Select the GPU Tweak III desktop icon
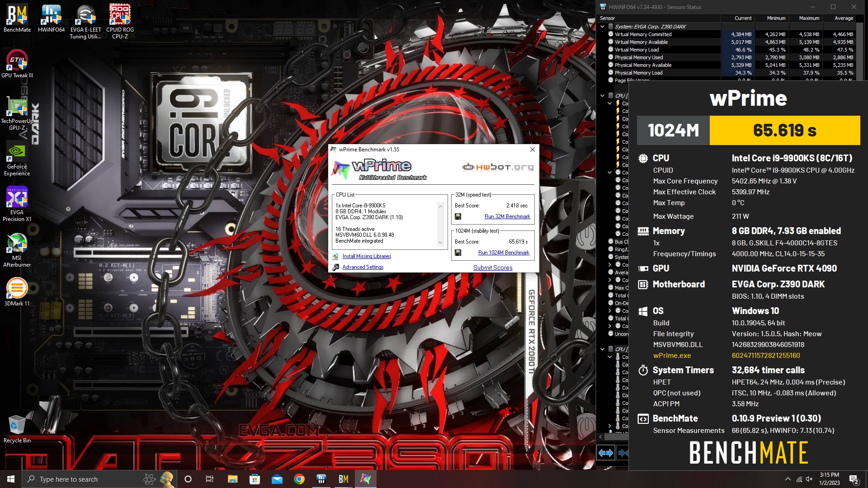Screen dimensions: 868x488 [17, 64]
